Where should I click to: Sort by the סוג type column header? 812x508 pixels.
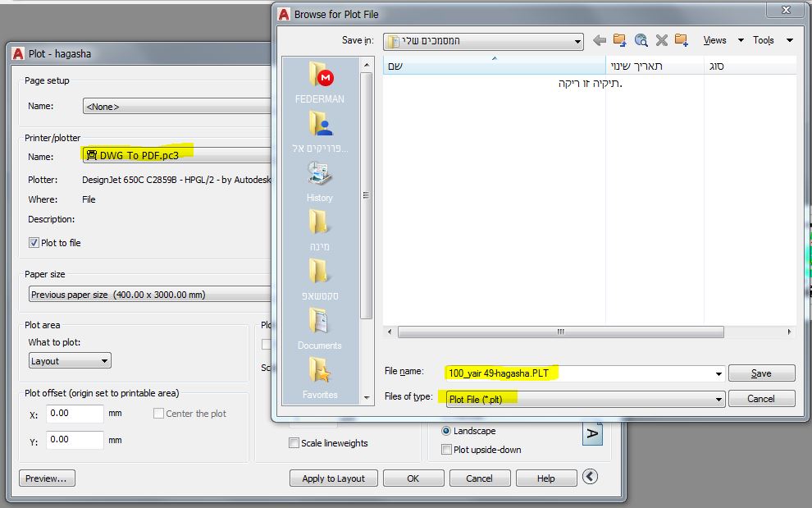pyautogui.click(x=750, y=66)
